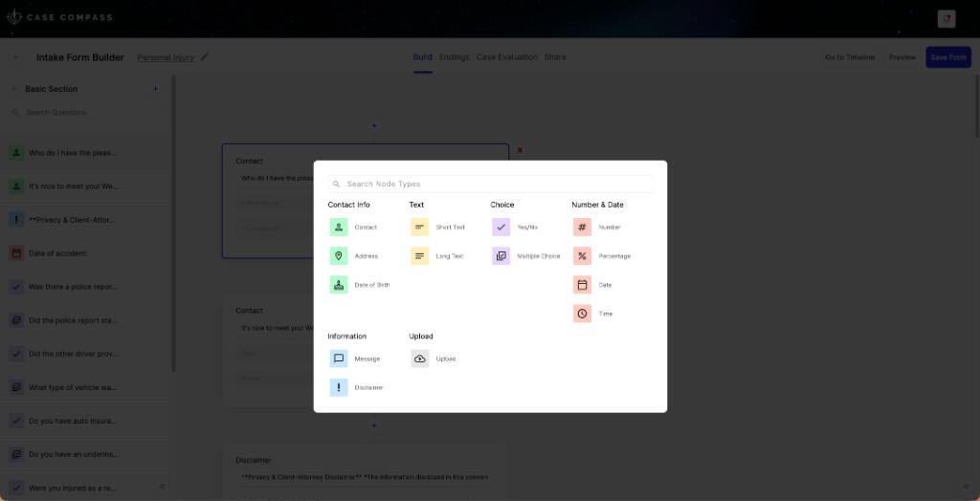This screenshot has height=501, width=980.
Task: Click the sidebar question list scrollbar
Action: click(174, 224)
